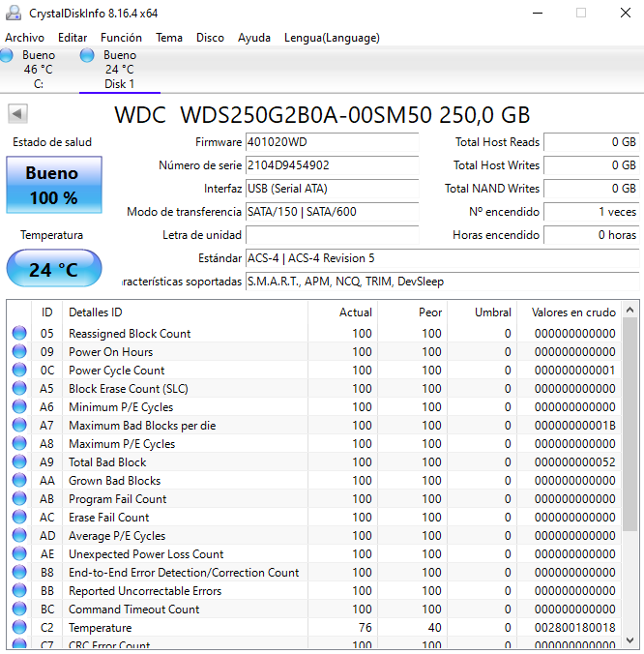Click the Peor column header

click(x=413, y=312)
